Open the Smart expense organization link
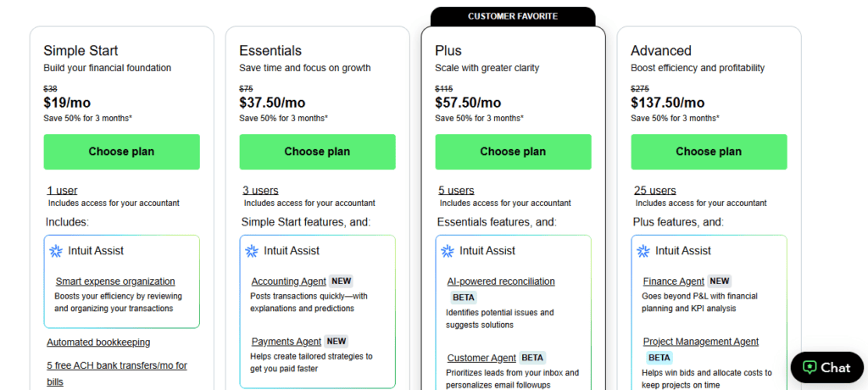 (115, 281)
